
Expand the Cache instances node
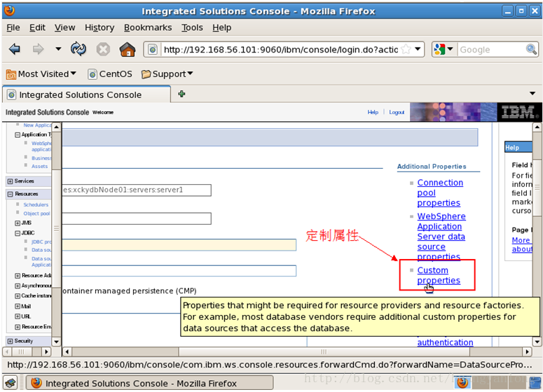(18, 296)
